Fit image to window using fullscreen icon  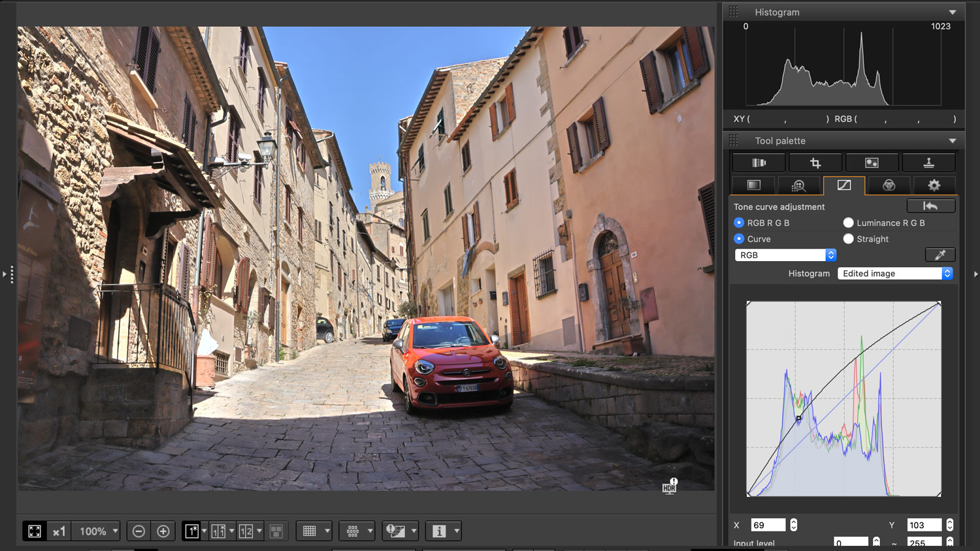click(35, 531)
